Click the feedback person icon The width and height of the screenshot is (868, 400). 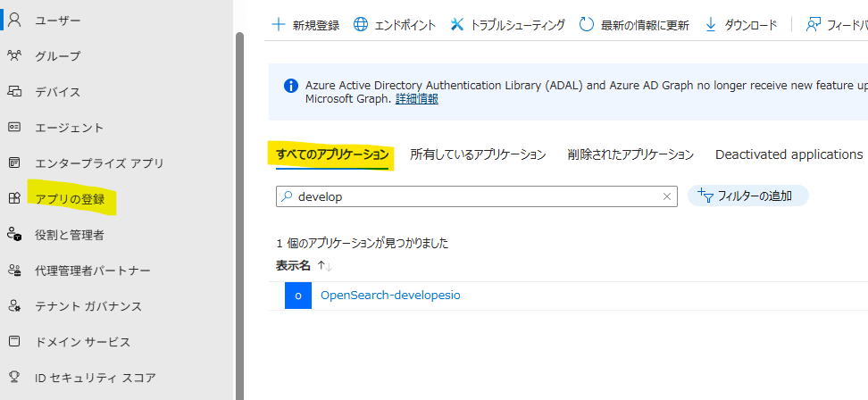(x=813, y=25)
